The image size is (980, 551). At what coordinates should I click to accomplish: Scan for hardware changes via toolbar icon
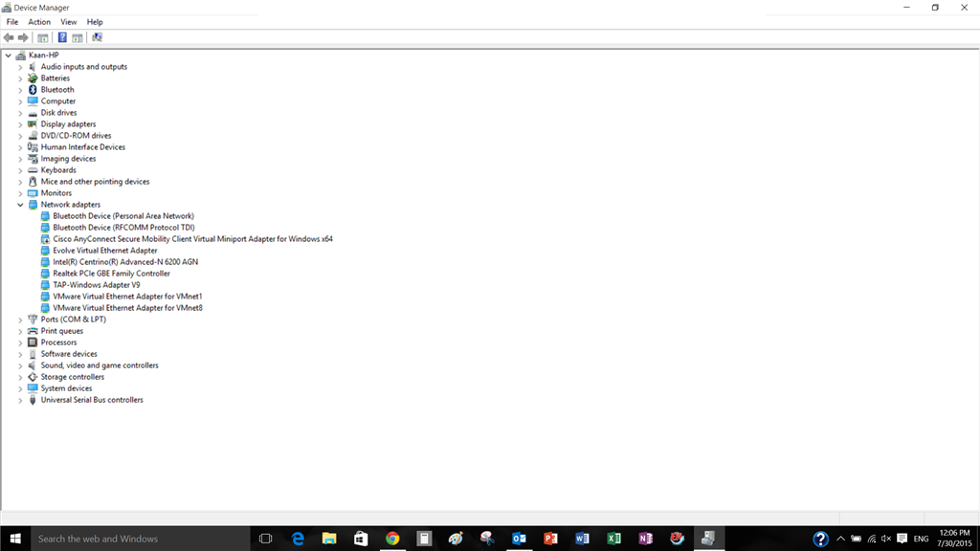click(97, 37)
